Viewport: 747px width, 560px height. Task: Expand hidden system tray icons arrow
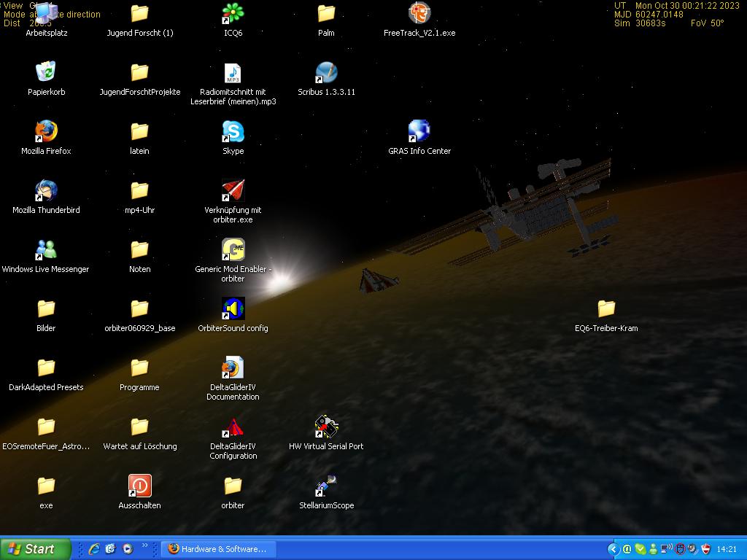tap(613, 549)
